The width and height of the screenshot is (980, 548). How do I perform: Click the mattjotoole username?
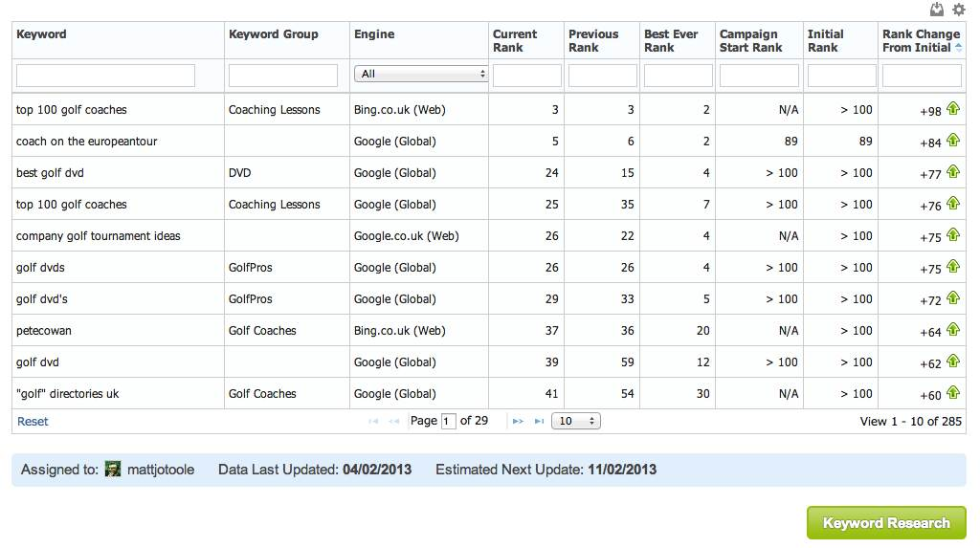coord(161,470)
